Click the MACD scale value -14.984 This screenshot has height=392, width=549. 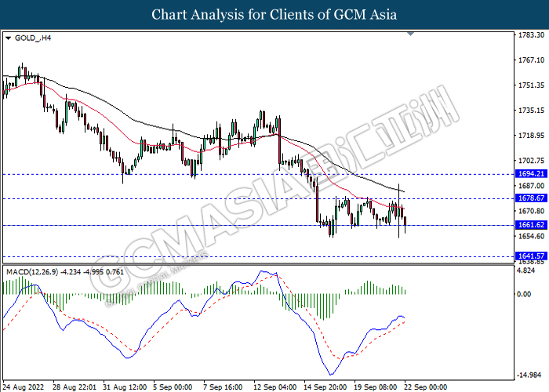click(529, 376)
